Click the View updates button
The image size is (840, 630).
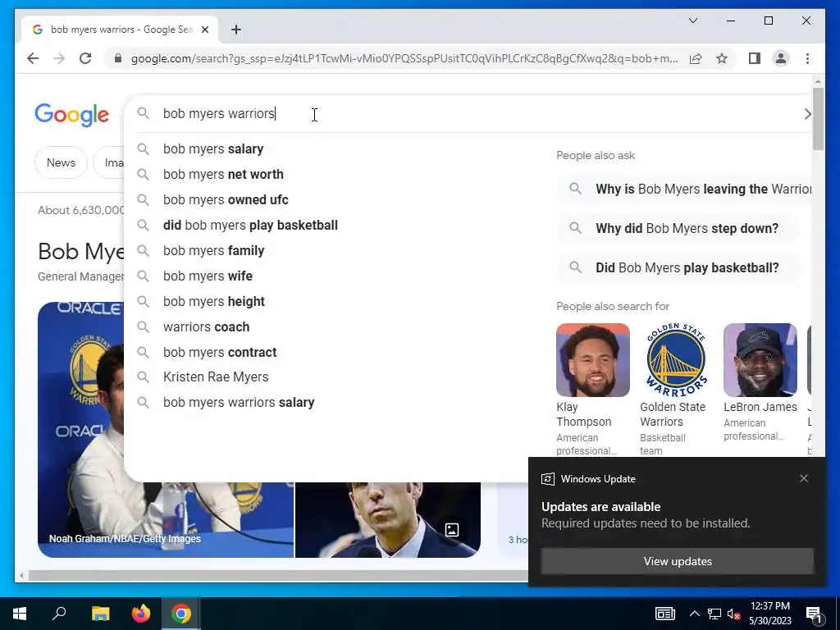coord(677,561)
